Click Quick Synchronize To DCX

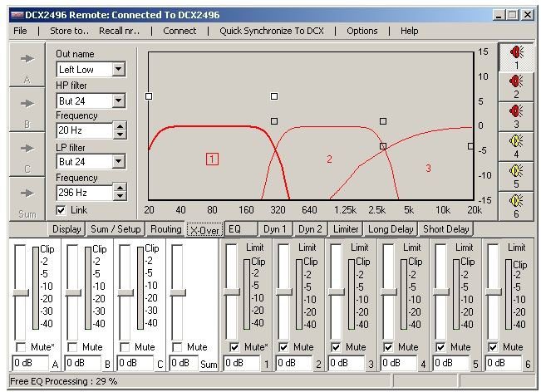(272, 31)
